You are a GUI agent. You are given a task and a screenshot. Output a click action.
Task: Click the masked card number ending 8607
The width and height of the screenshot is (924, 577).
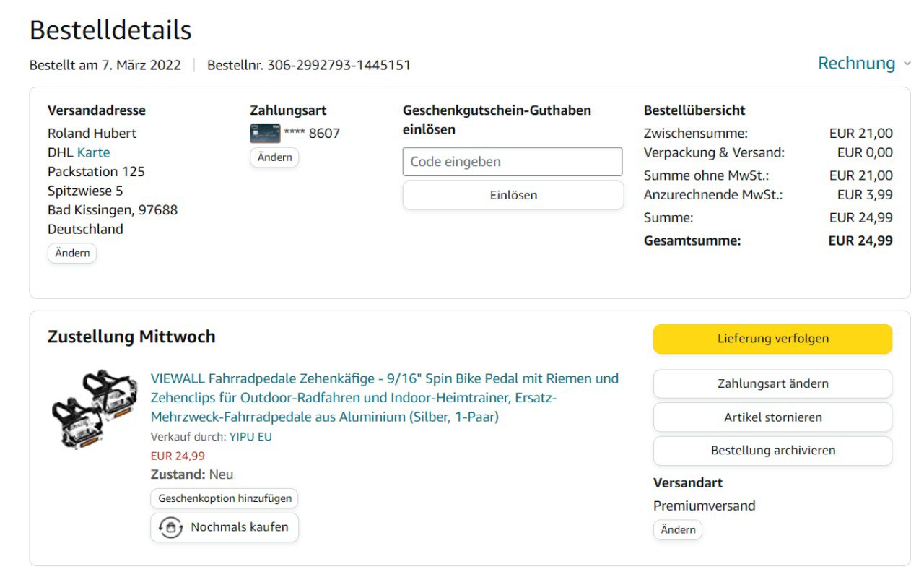click(312, 134)
